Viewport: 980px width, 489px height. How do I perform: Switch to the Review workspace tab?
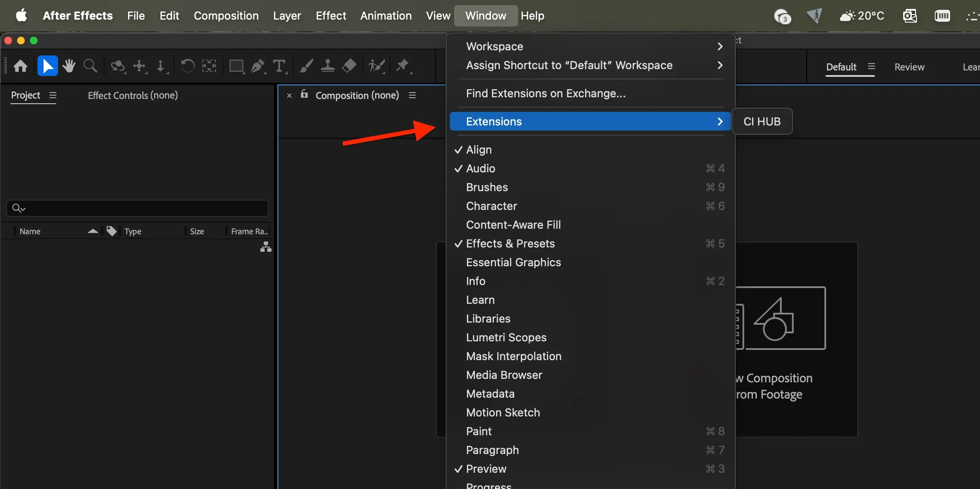click(910, 67)
